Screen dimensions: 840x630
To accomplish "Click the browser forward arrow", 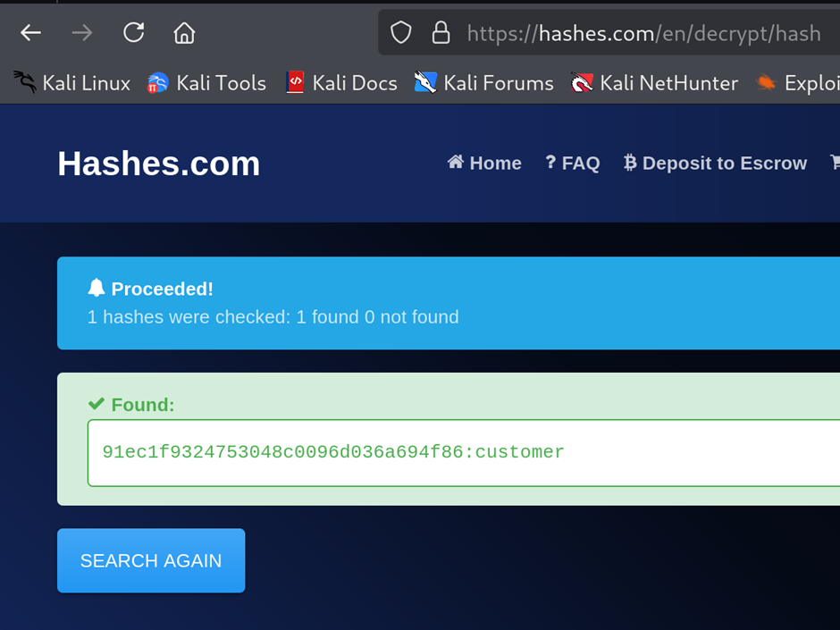I will 82,33.
